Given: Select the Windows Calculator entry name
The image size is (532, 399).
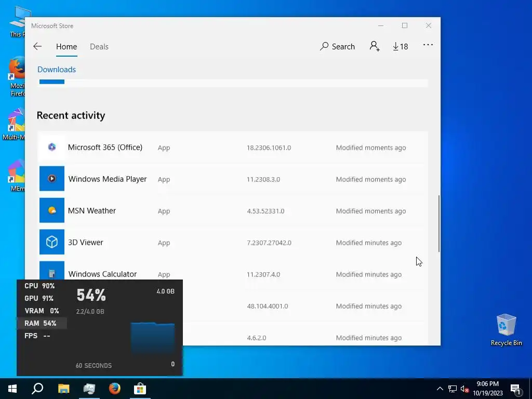Looking at the screenshot, I should click(102, 274).
